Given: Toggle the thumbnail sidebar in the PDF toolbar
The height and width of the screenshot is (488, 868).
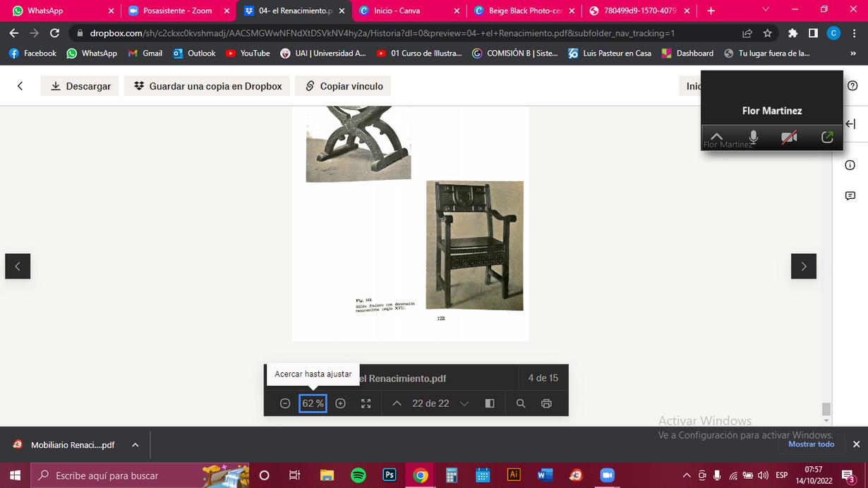Looking at the screenshot, I should (x=490, y=403).
